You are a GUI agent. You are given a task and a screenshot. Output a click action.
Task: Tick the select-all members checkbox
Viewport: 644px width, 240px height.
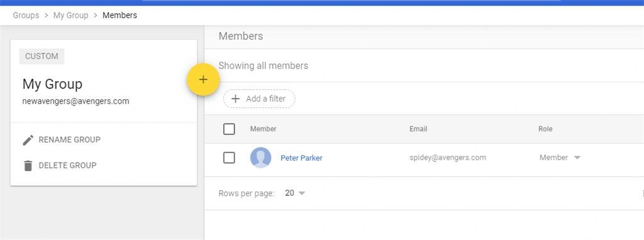tap(229, 129)
